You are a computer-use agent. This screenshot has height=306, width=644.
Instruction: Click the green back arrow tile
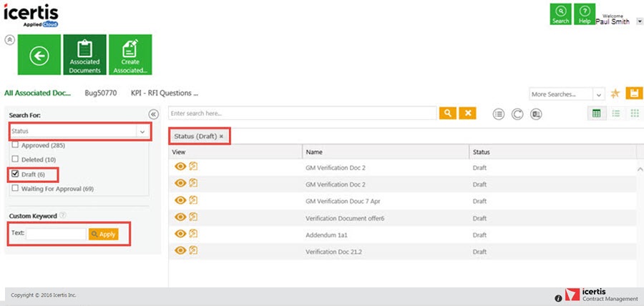(39, 55)
